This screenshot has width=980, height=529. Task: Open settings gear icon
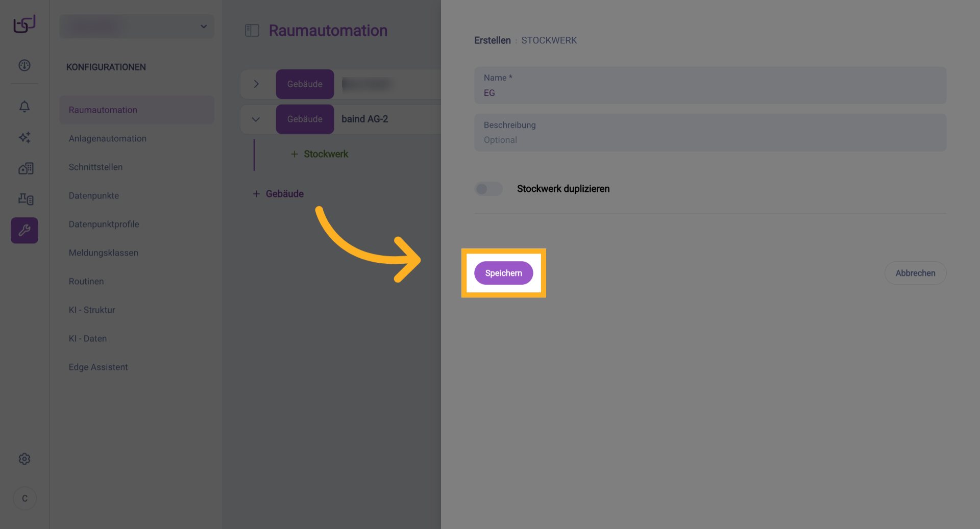click(24, 459)
